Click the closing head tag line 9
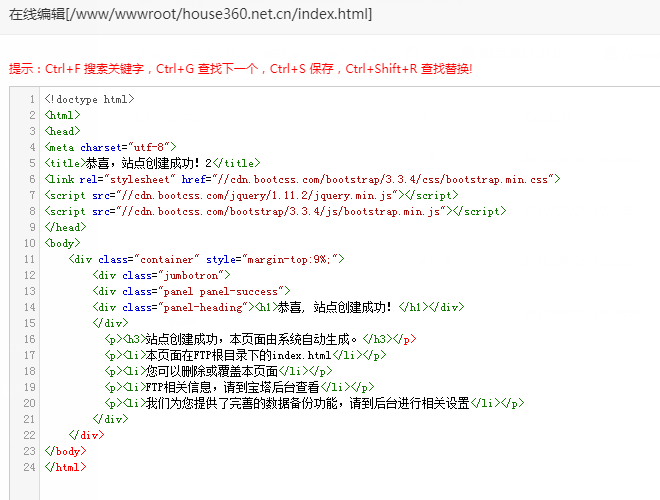This screenshot has height=500, width=660. 65,227
